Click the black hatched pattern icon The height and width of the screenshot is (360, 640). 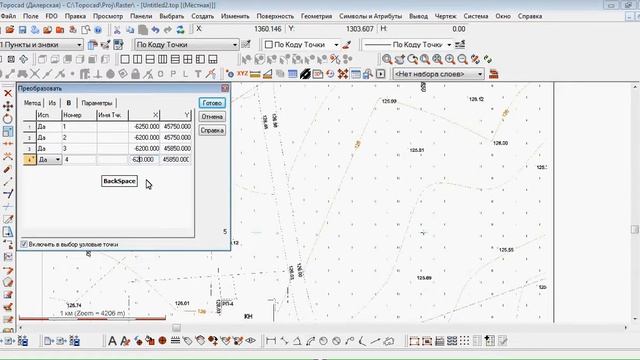[x=305, y=74]
